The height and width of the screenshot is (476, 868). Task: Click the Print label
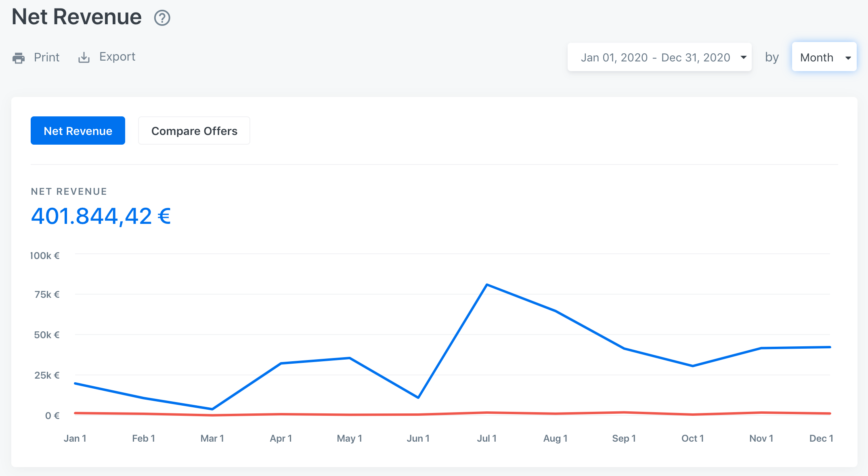pyautogui.click(x=46, y=57)
